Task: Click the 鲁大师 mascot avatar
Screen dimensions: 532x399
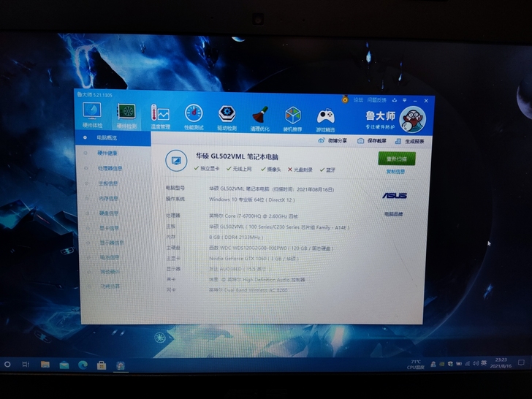Action: point(412,120)
